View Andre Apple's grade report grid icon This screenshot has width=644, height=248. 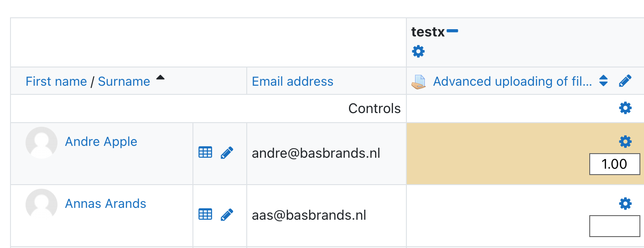pos(205,152)
